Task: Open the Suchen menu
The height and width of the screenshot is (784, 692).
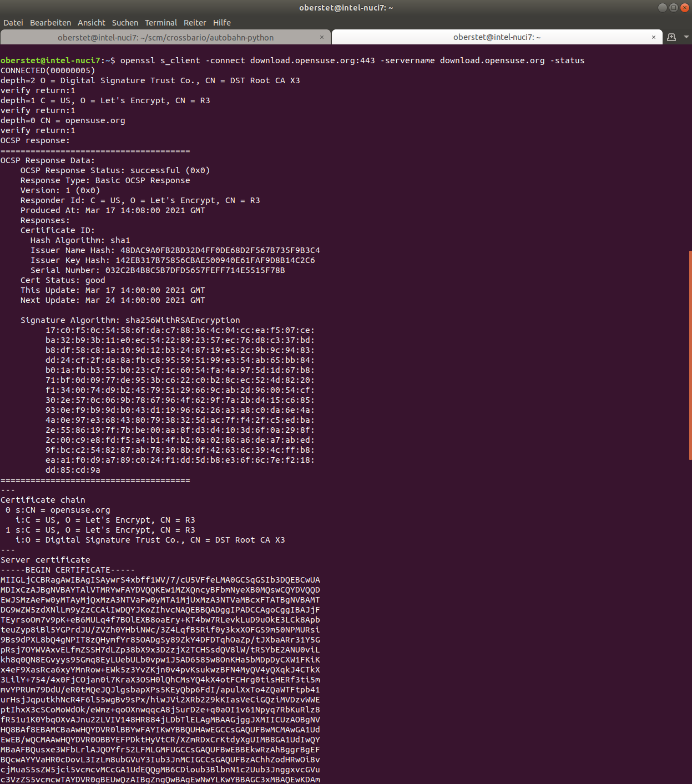Action: pos(124,23)
